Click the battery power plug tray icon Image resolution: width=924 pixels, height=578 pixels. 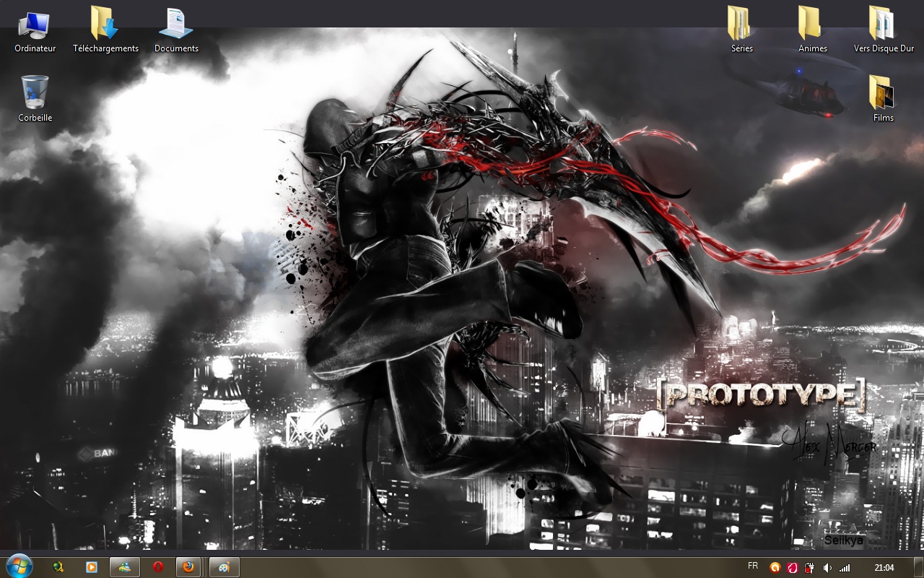pos(810,568)
